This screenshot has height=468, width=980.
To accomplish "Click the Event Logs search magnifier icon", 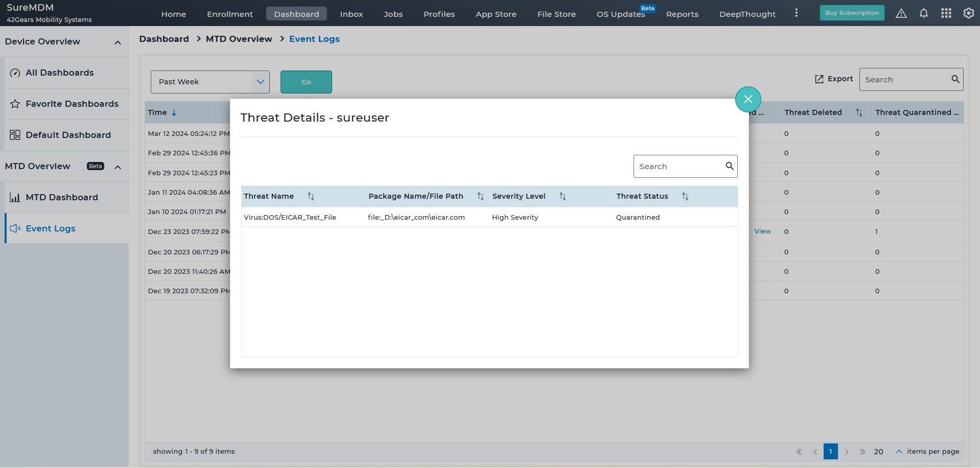I will [955, 79].
